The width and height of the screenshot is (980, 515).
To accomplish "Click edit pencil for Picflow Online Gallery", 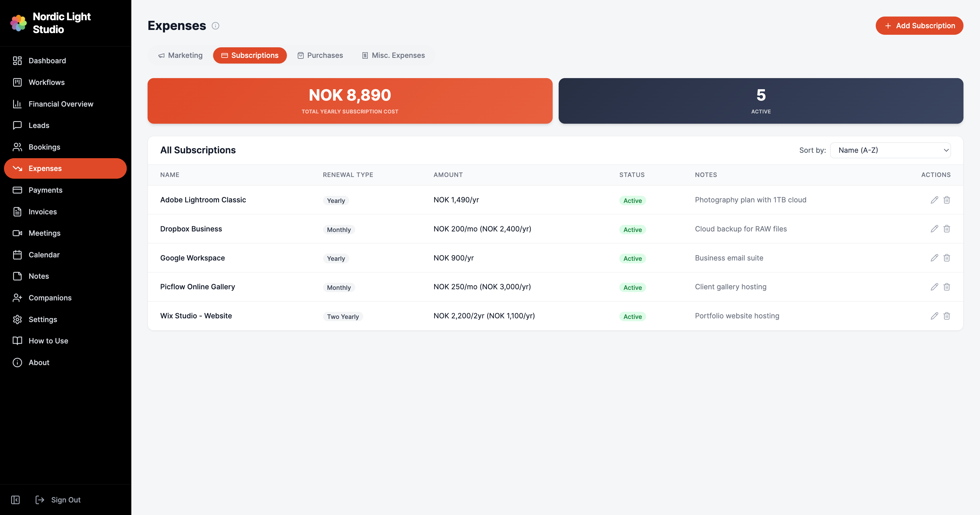I will coord(934,287).
